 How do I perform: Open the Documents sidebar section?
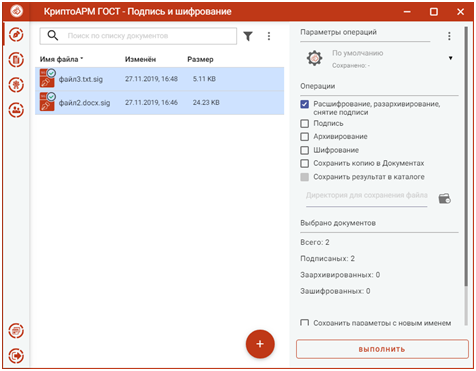(16, 60)
